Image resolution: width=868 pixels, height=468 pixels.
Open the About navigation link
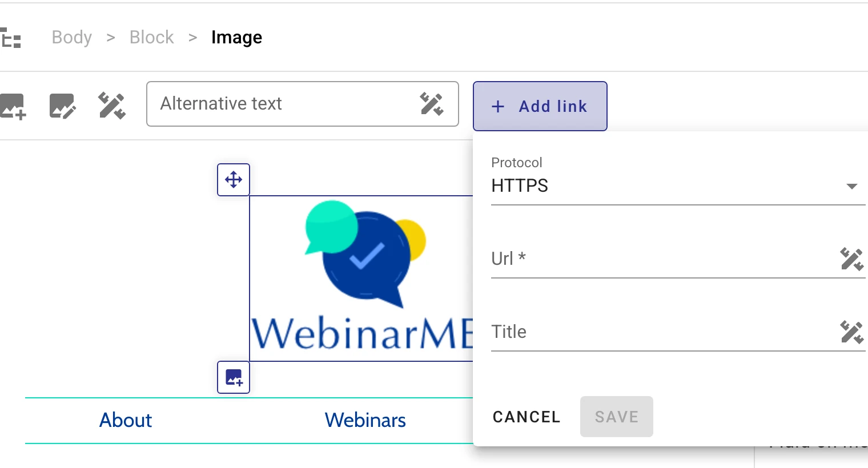point(125,420)
